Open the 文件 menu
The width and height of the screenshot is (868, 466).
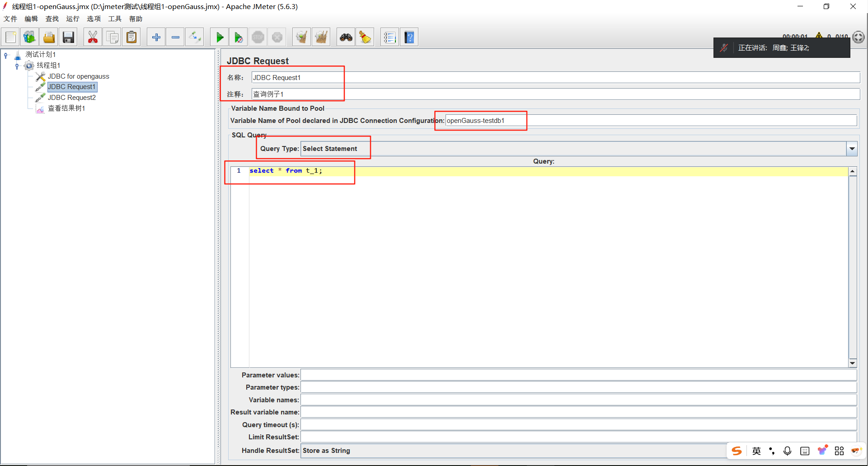10,19
